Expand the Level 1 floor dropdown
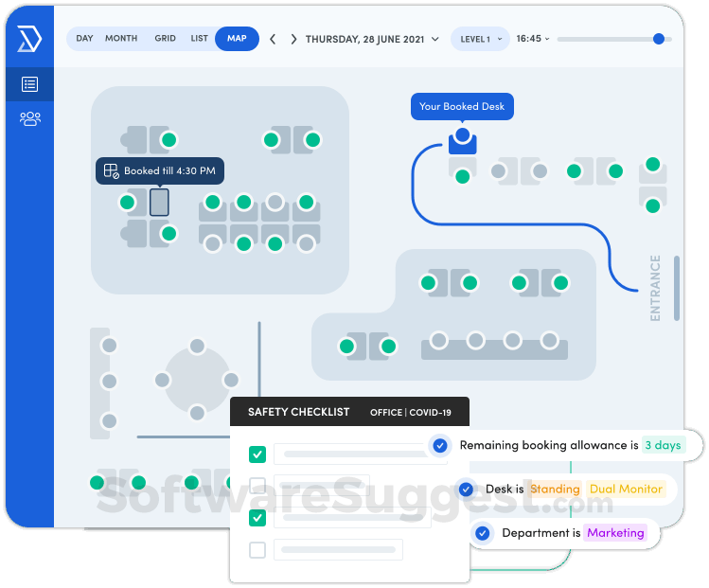 tap(481, 39)
